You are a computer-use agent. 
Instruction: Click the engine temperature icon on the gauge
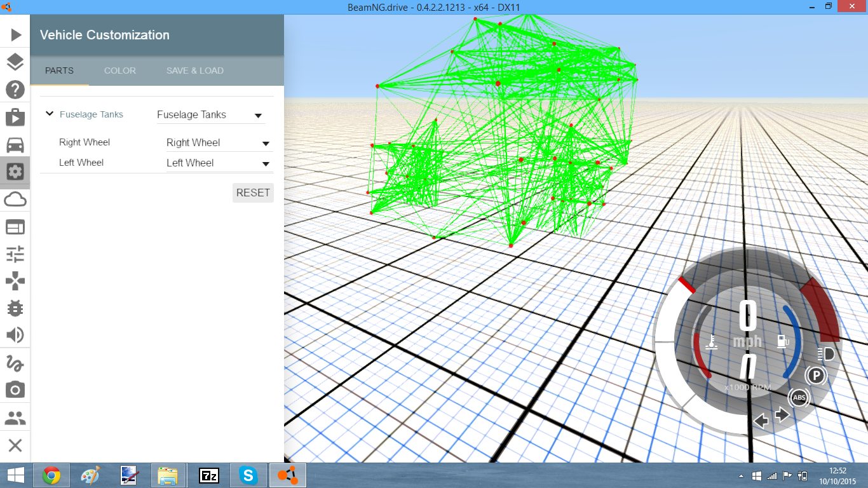[x=712, y=342]
